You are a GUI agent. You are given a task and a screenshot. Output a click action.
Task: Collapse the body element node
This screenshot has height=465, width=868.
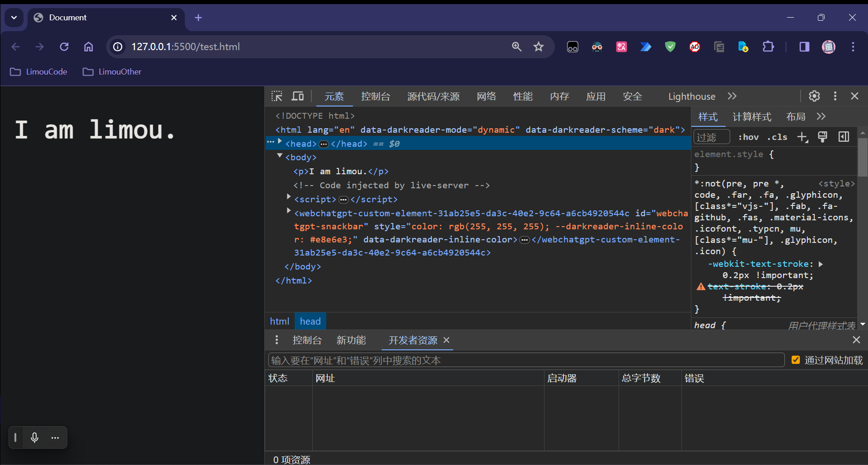point(280,156)
